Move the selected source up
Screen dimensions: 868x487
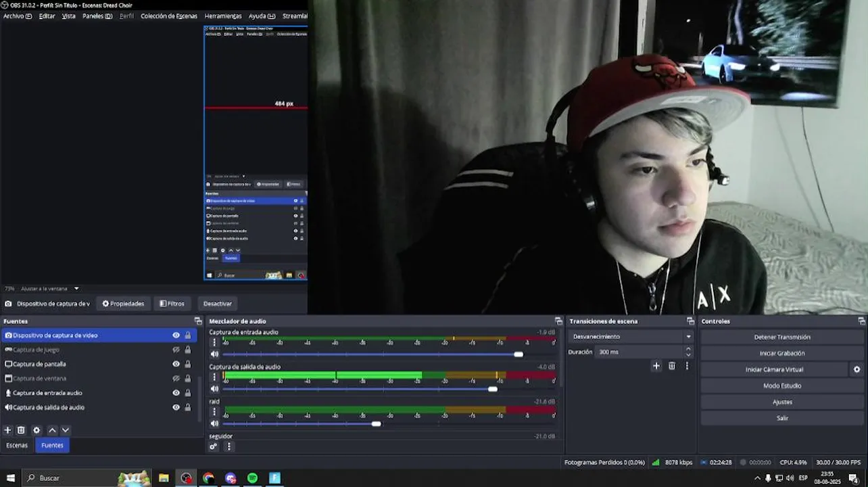click(52, 430)
